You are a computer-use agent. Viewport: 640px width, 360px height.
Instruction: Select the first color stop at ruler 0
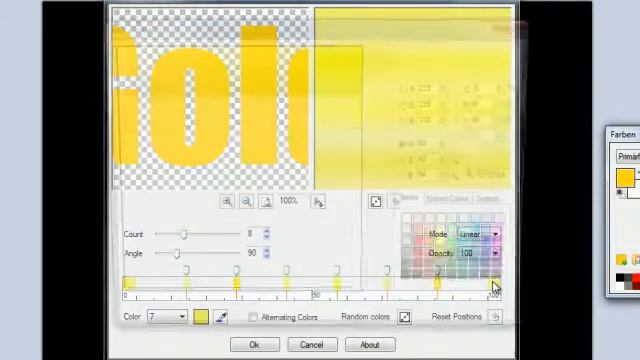[129, 282]
